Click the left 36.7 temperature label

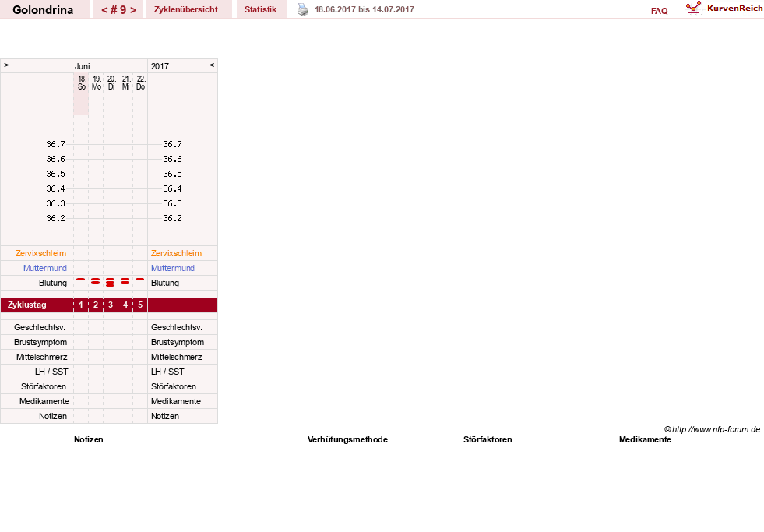[x=55, y=144]
